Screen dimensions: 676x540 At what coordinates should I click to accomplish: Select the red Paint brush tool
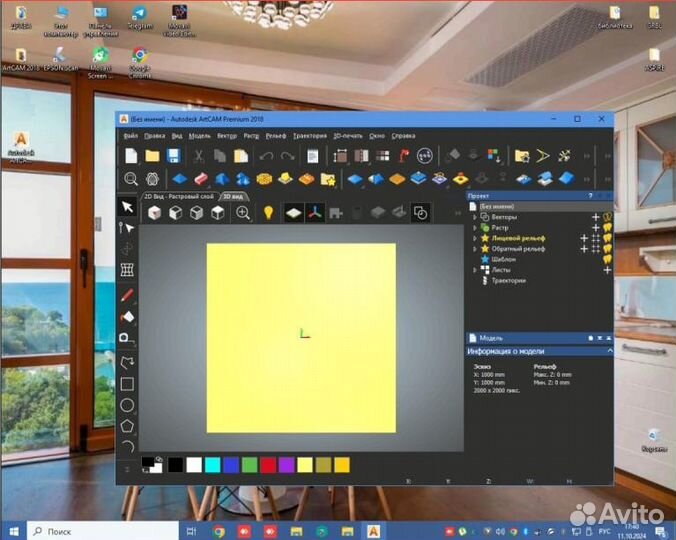[x=127, y=295]
